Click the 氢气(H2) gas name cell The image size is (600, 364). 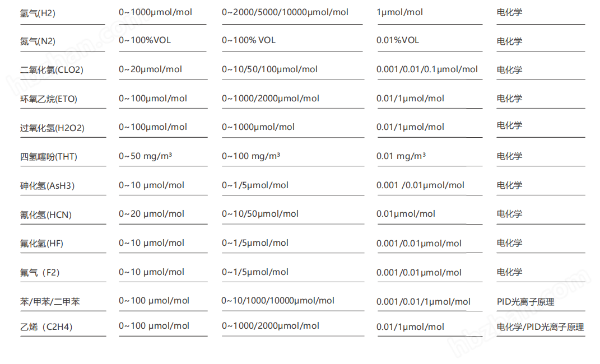(38, 13)
